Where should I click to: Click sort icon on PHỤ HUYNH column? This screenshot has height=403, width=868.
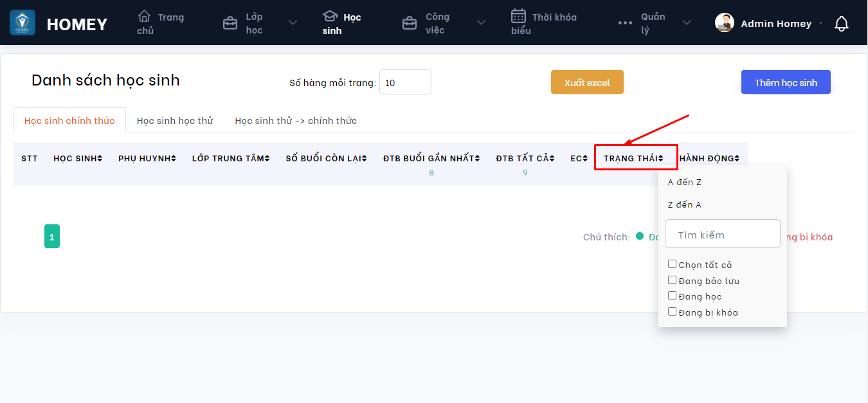coord(174,159)
